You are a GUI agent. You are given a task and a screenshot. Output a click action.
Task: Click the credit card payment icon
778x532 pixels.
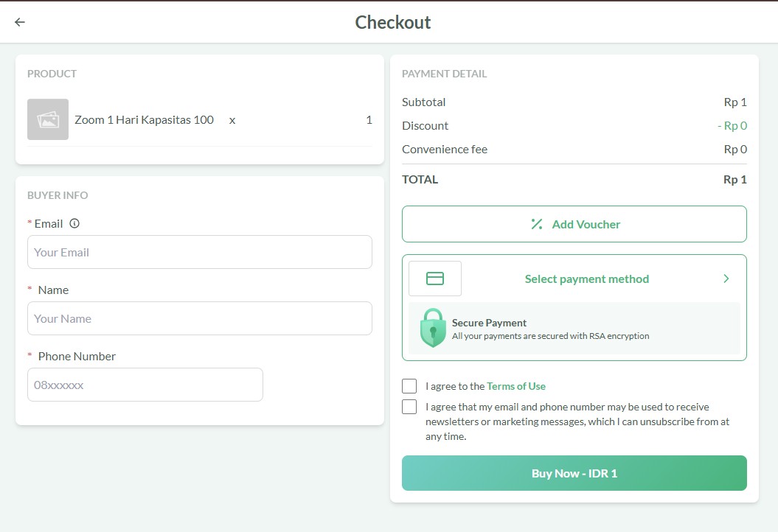435,279
